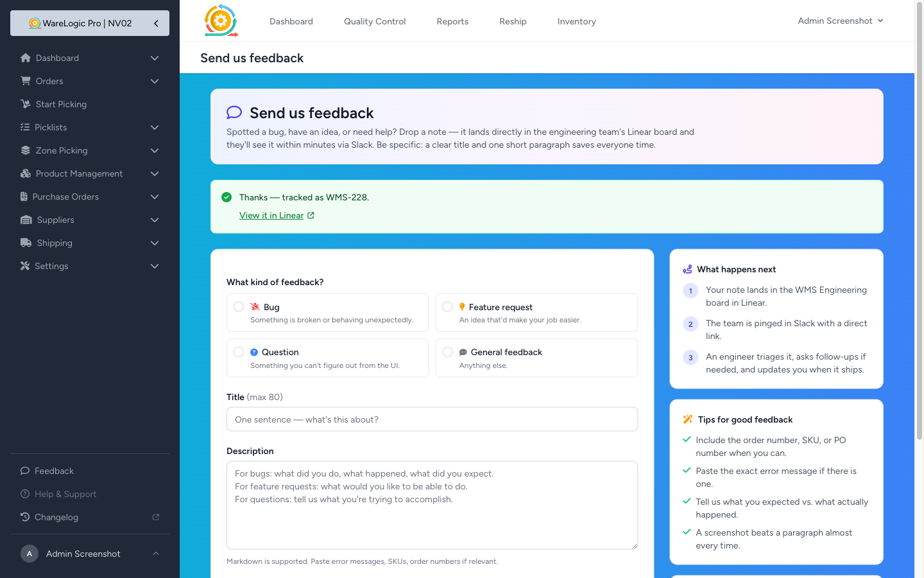Click the Product Management boxes icon

[x=26, y=173]
